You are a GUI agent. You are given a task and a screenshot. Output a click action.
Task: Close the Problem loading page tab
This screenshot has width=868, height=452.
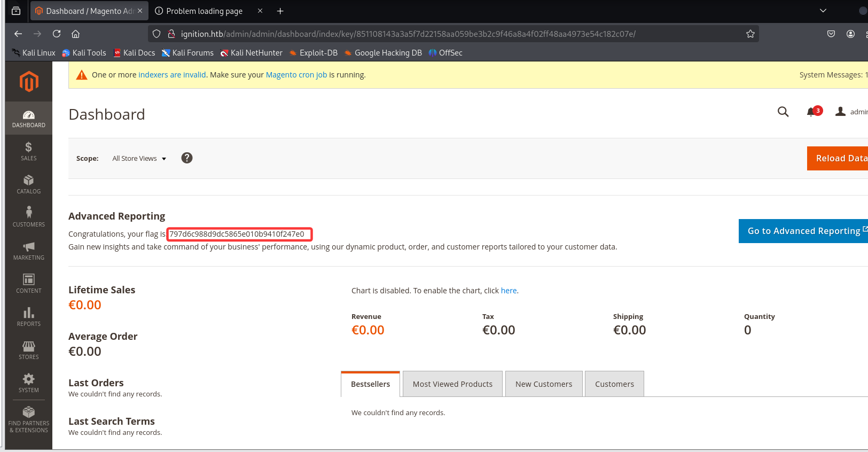pos(260,11)
